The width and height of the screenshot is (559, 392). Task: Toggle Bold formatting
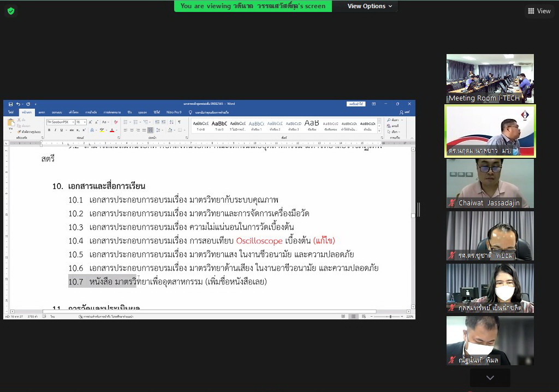[x=49, y=130]
